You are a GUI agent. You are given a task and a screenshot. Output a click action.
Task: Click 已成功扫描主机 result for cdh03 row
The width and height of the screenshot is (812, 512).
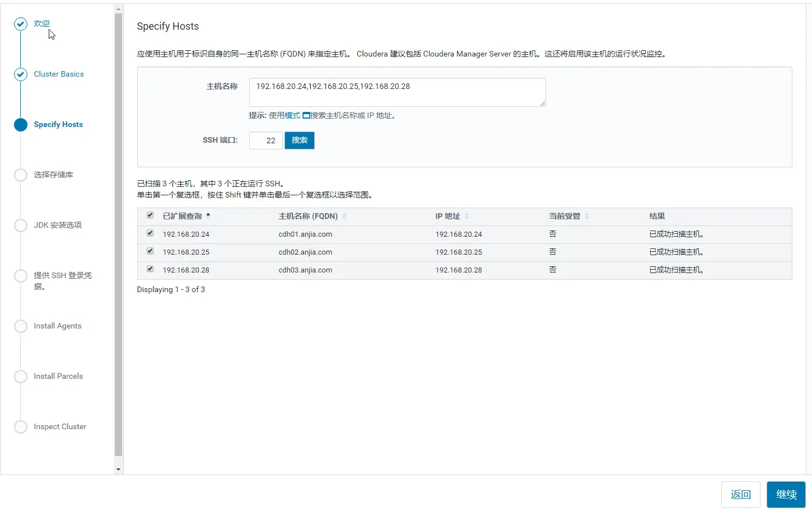tap(676, 270)
